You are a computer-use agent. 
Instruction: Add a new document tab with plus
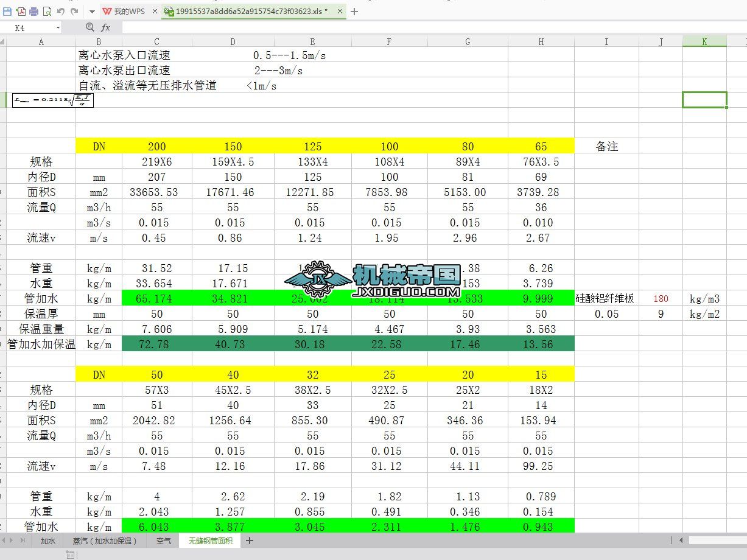click(355, 12)
